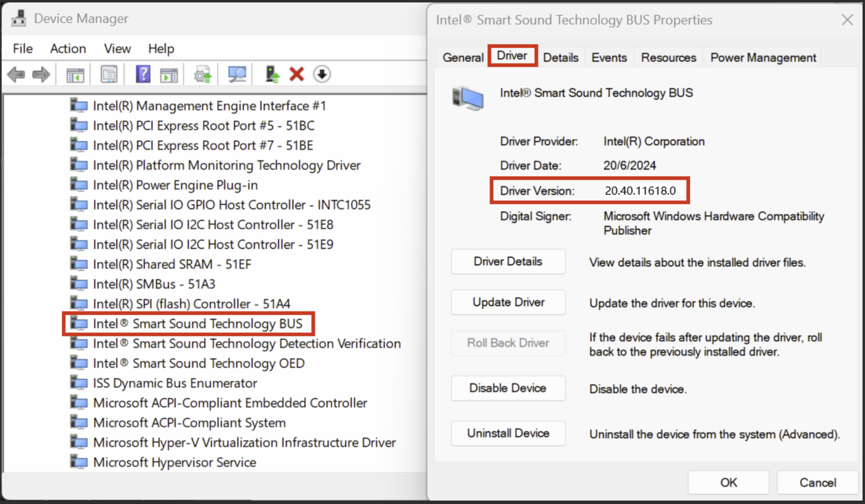The height and width of the screenshot is (504, 865).
Task: Click the Update Driver button
Action: click(508, 302)
